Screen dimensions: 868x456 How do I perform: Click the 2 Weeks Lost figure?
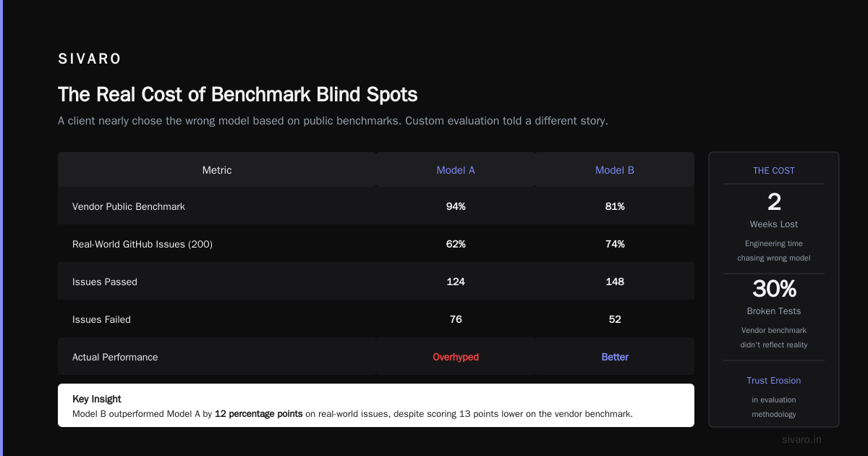pos(774,202)
